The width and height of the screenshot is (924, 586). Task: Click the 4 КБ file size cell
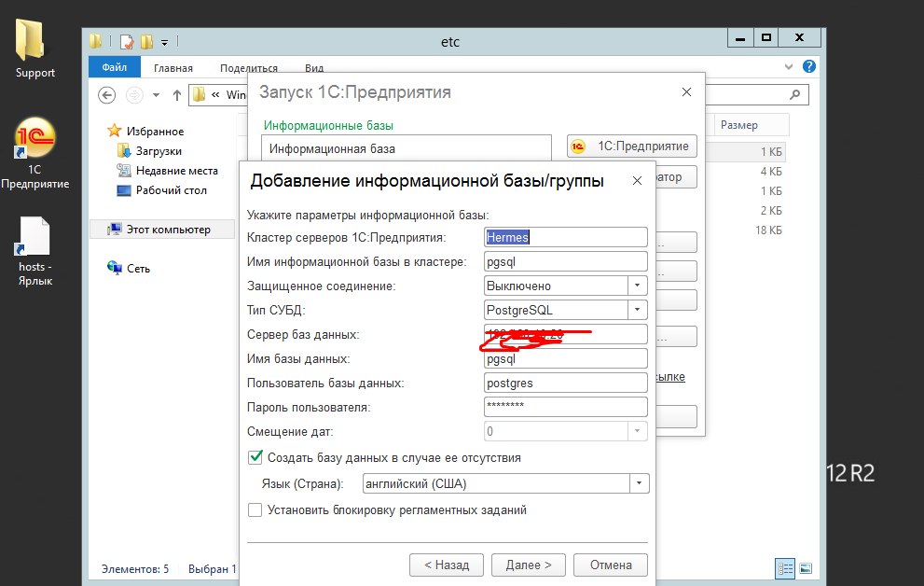pyautogui.click(x=771, y=171)
